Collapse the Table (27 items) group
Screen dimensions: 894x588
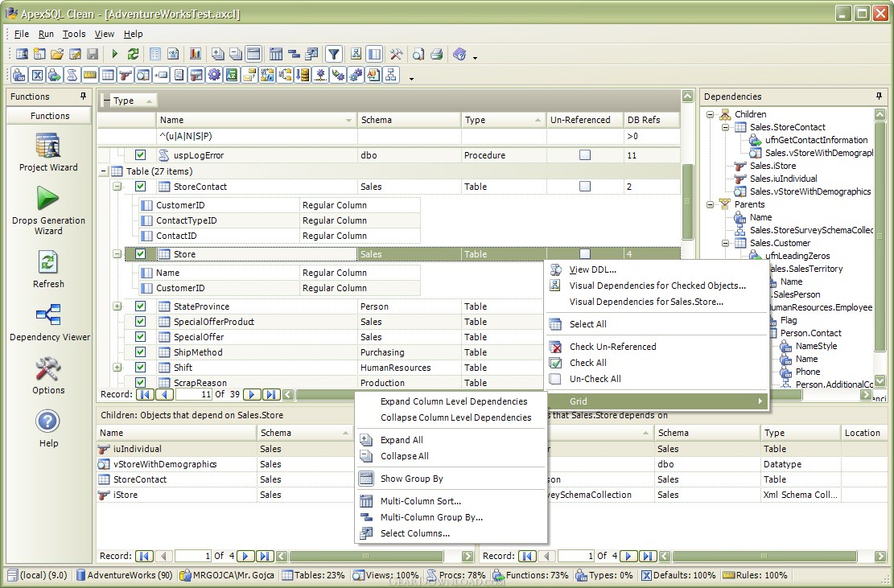pos(103,171)
